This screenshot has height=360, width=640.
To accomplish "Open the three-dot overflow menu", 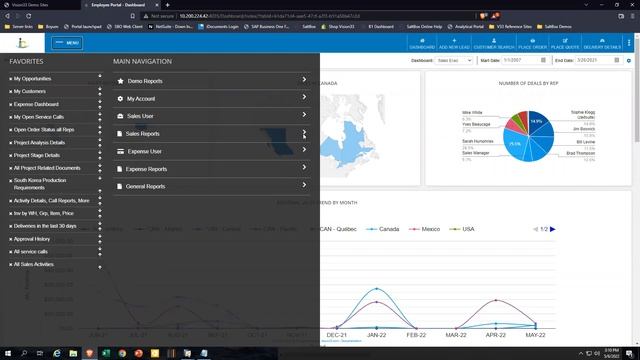I will point(629,42).
